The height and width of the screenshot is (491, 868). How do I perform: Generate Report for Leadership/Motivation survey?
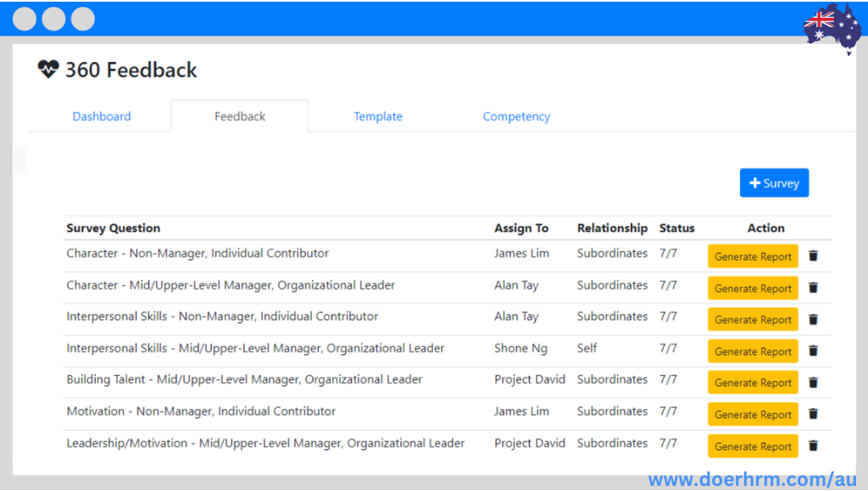click(x=753, y=446)
